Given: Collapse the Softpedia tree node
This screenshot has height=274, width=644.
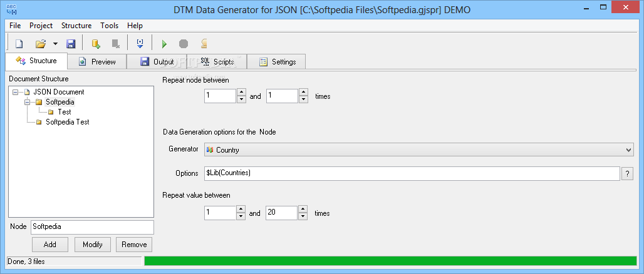Looking at the screenshot, I should tap(28, 102).
